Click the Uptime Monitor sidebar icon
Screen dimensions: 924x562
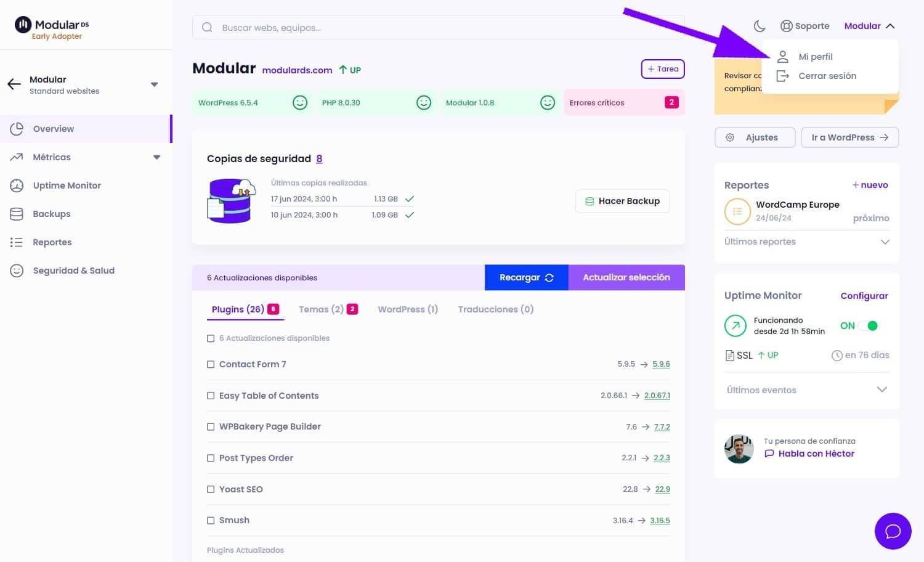pos(17,185)
